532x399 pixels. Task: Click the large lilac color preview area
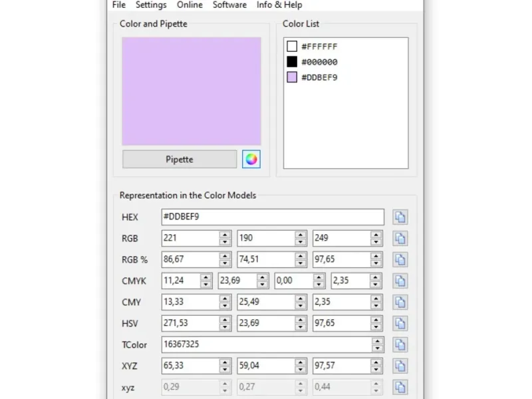pyautogui.click(x=192, y=91)
